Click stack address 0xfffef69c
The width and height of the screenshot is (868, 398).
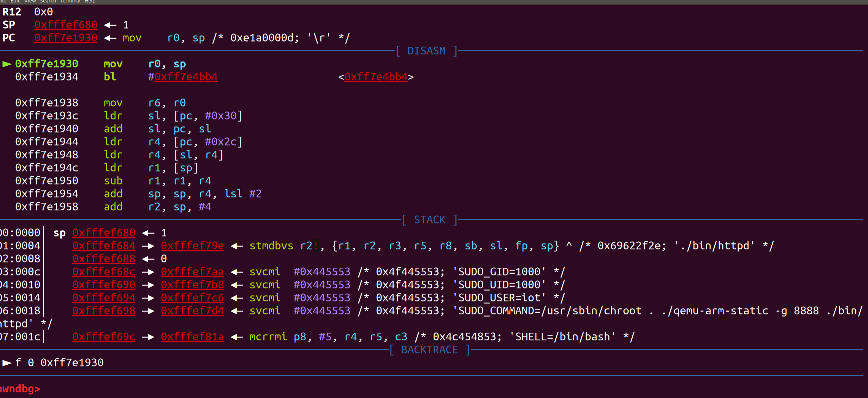pos(104,337)
